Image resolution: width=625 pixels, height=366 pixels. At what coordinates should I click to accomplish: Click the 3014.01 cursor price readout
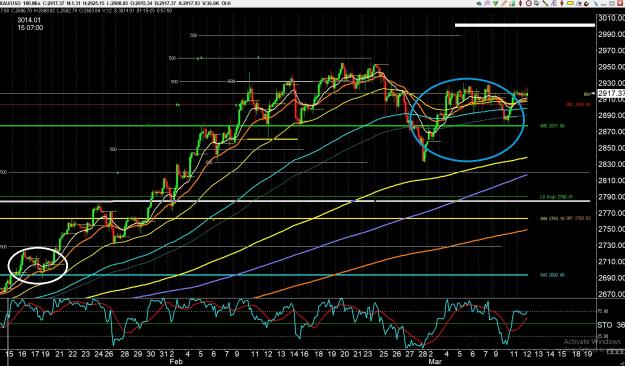29,20
